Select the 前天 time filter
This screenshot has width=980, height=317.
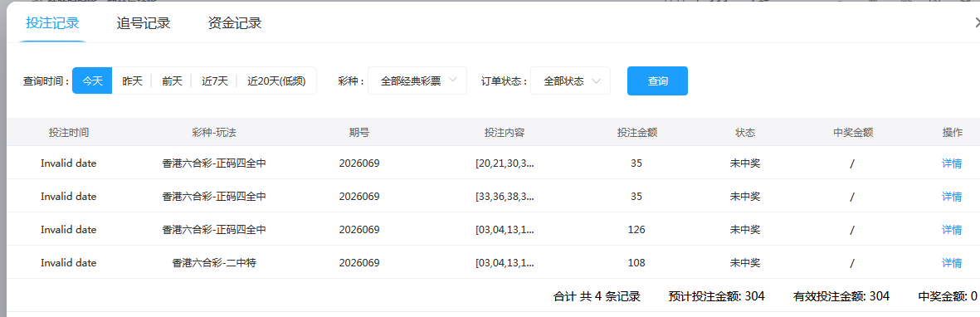point(172,80)
